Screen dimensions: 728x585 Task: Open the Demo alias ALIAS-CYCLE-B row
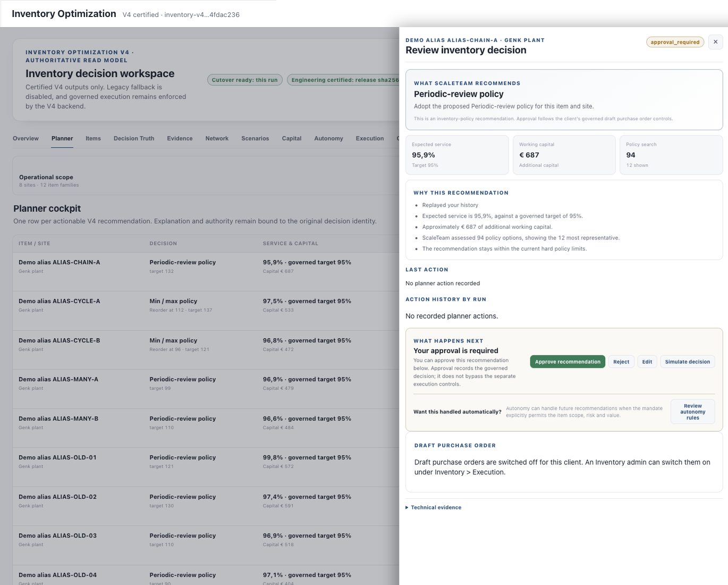(x=206, y=350)
